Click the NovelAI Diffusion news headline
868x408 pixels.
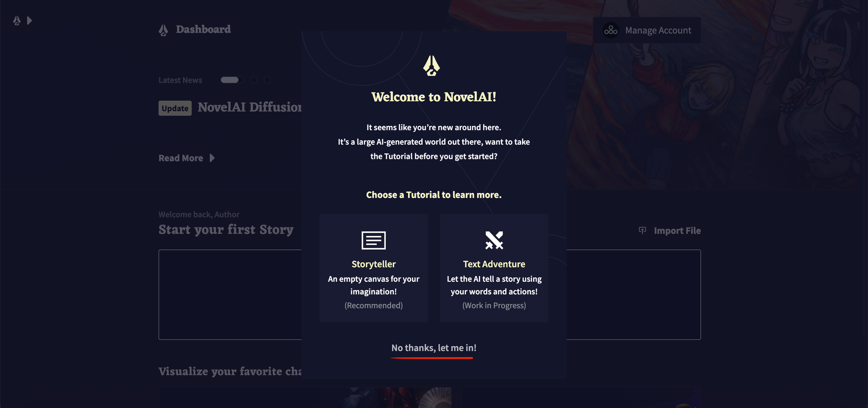(x=250, y=107)
